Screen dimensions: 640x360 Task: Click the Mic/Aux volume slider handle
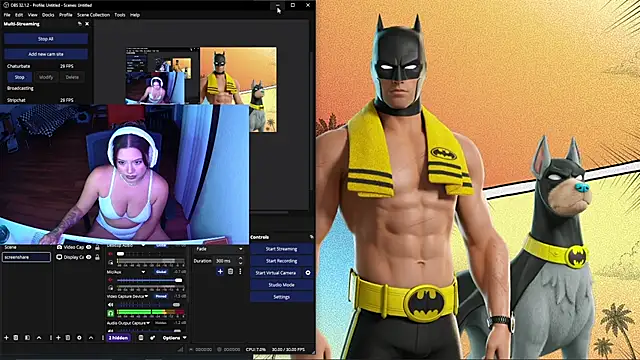[178, 280]
